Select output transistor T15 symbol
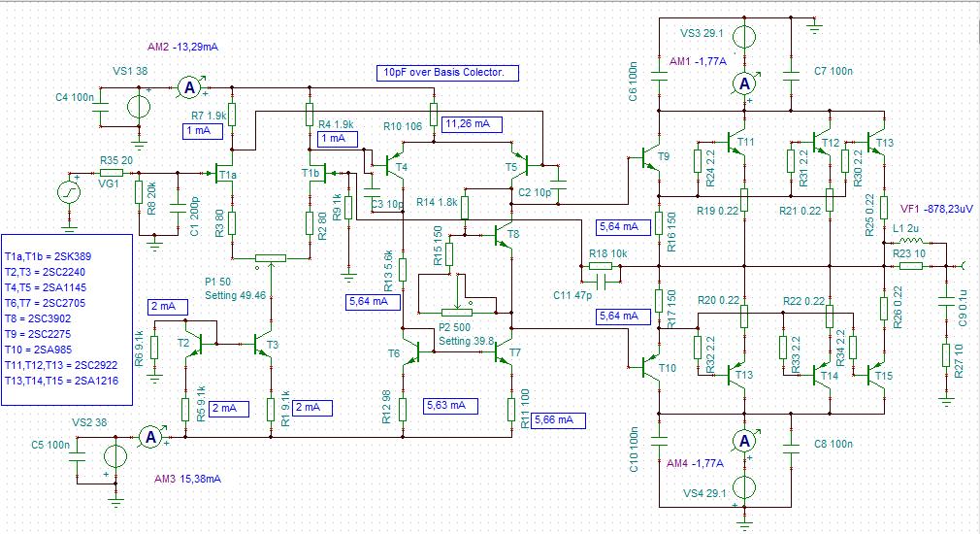The width and height of the screenshot is (980, 534). pos(875,375)
